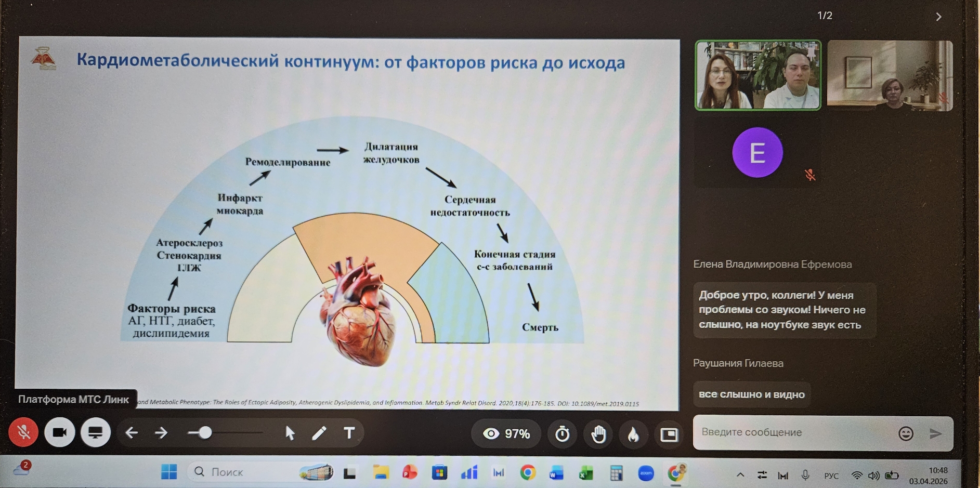Unmute the red microphone button
Viewport: 980px width, 488px height.
pyautogui.click(x=23, y=432)
